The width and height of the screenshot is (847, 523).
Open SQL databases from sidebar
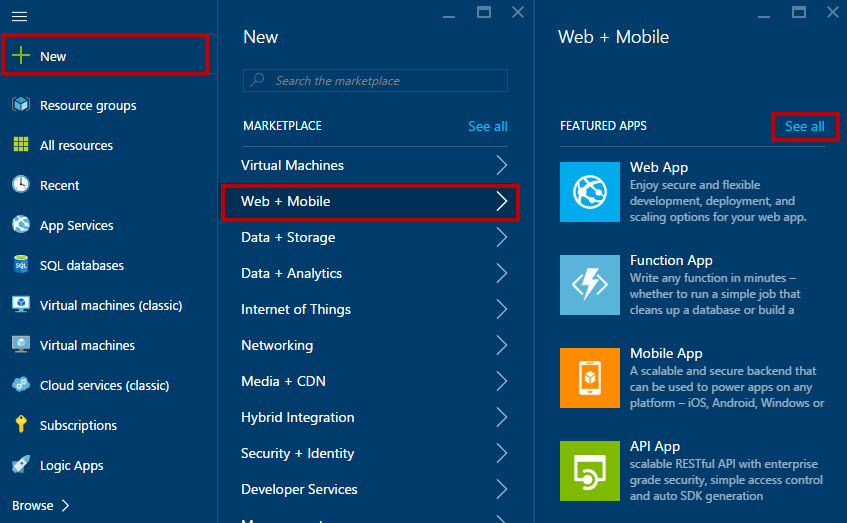coord(82,265)
